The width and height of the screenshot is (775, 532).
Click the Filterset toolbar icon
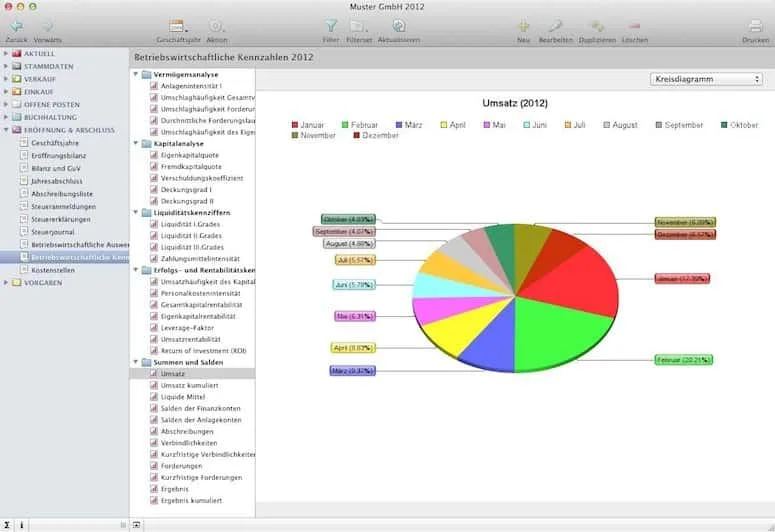pos(358,26)
